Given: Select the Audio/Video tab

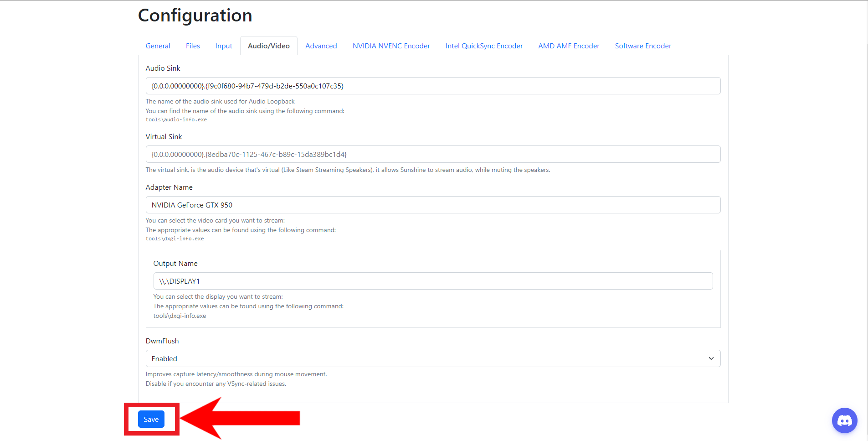Looking at the screenshot, I should click(x=269, y=46).
